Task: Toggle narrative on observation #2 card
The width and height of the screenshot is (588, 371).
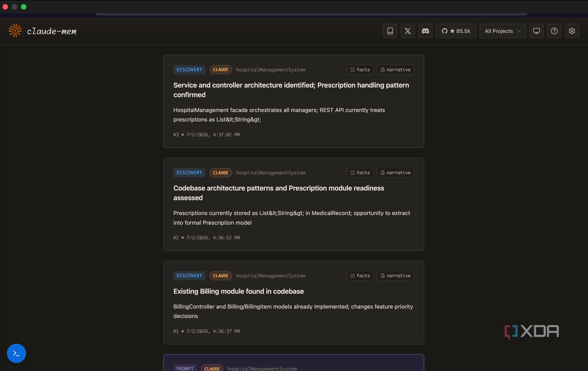Action: tap(395, 172)
